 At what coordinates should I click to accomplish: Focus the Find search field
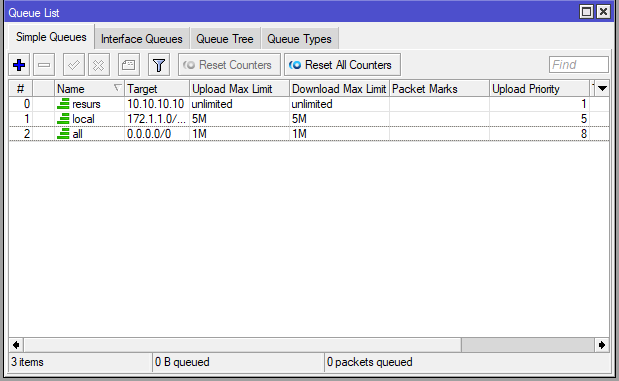pyautogui.click(x=578, y=64)
